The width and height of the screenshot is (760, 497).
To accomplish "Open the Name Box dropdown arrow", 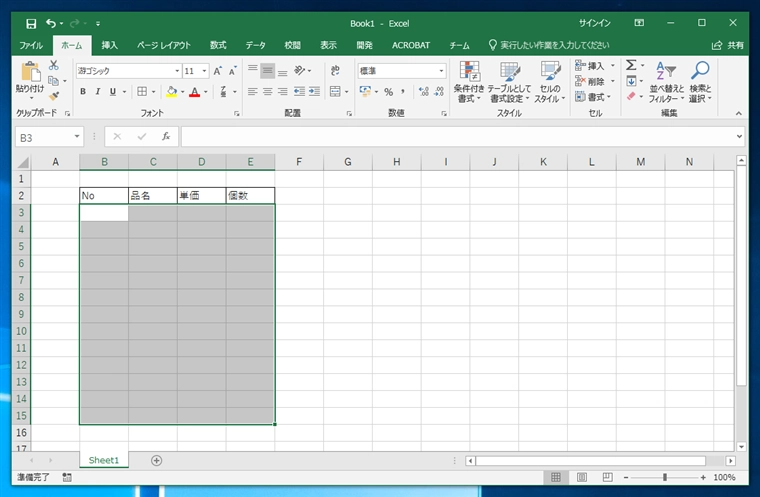I will tap(77, 137).
